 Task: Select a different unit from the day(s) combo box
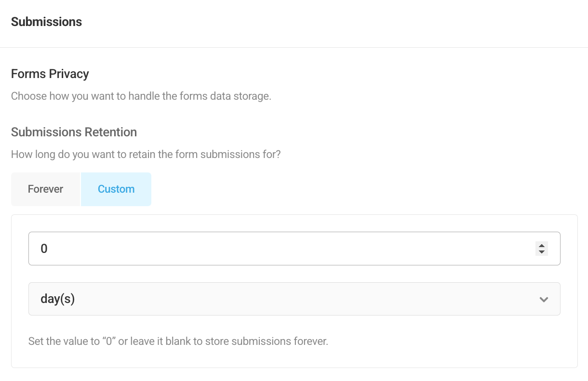[x=294, y=299]
